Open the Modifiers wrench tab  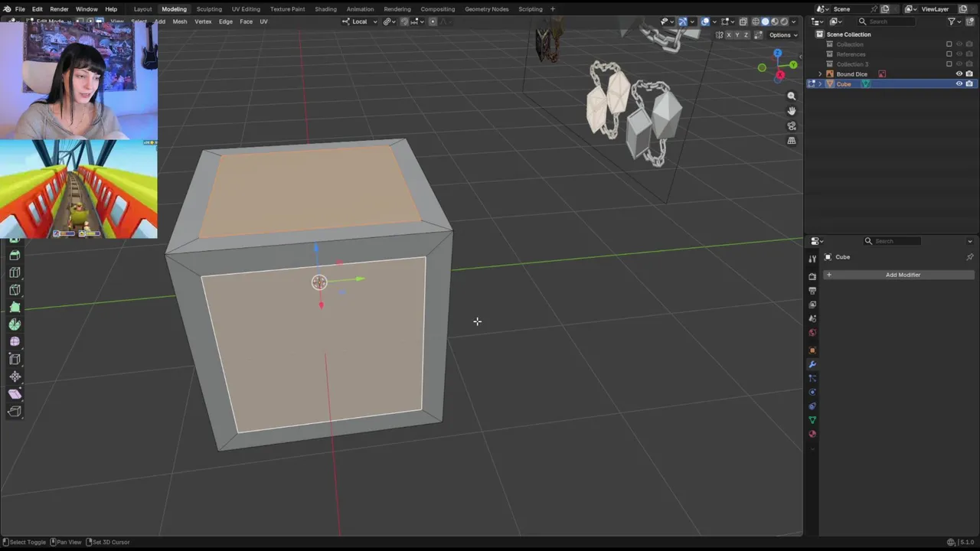pyautogui.click(x=812, y=364)
